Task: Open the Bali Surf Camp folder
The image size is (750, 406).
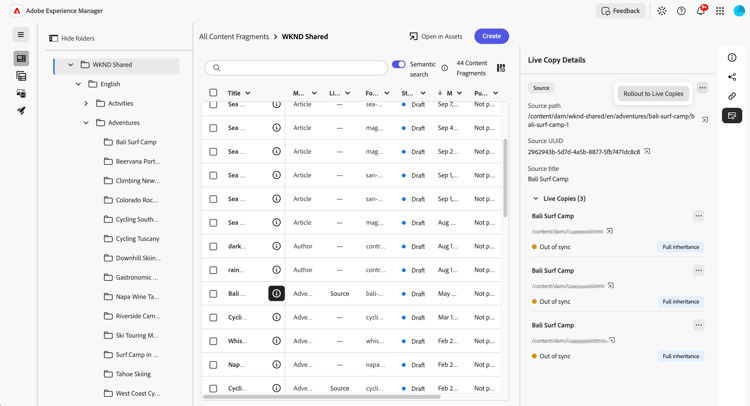Action: click(130, 142)
